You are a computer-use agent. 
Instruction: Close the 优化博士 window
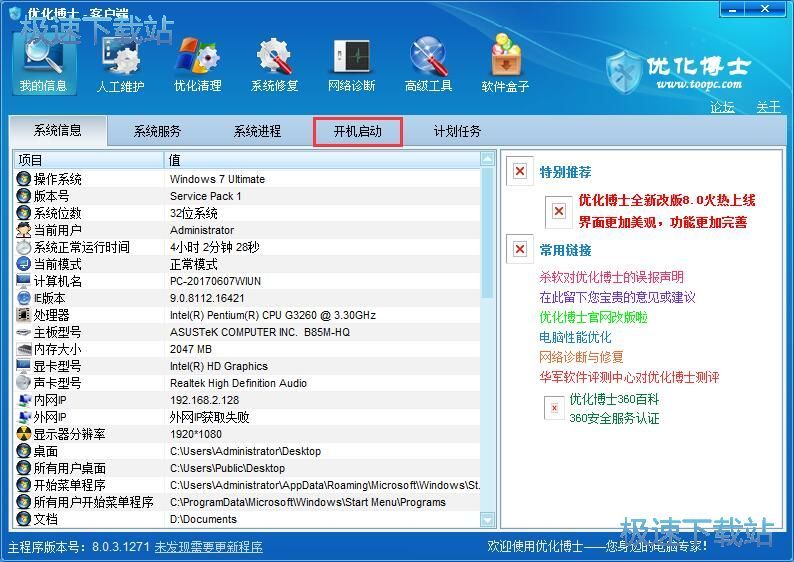point(765,9)
